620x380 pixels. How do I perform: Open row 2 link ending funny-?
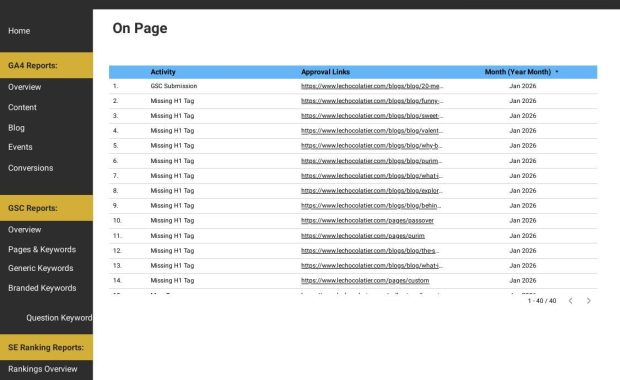tap(372, 101)
